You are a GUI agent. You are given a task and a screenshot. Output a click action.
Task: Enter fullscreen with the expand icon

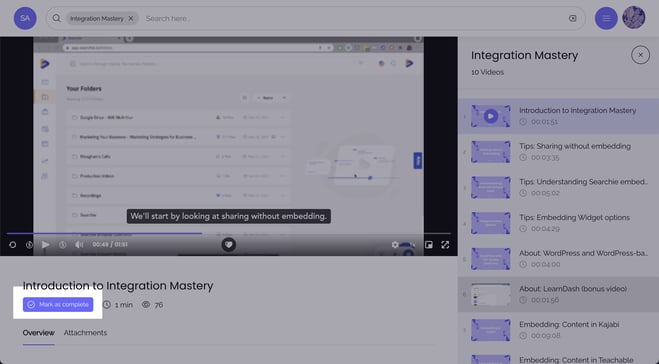click(445, 245)
